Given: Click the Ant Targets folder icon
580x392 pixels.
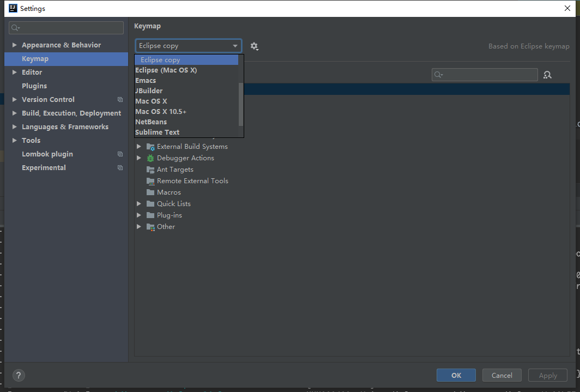Looking at the screenshot, I should point(150,170).
